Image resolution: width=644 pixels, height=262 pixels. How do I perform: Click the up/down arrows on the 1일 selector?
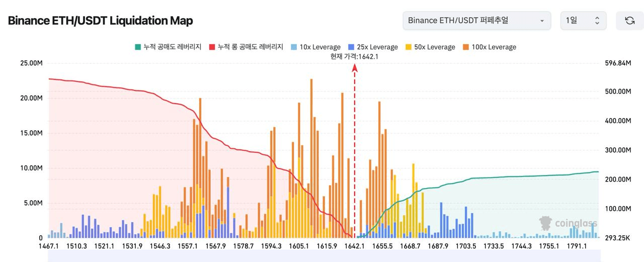tap(597, 21)
